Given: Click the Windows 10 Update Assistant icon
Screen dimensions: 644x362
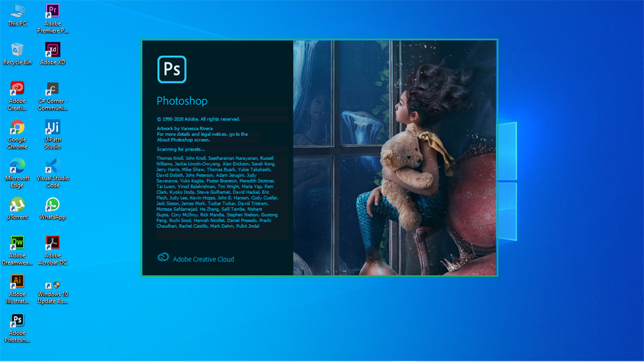Looking at the screenshot, I should point(53,293).
